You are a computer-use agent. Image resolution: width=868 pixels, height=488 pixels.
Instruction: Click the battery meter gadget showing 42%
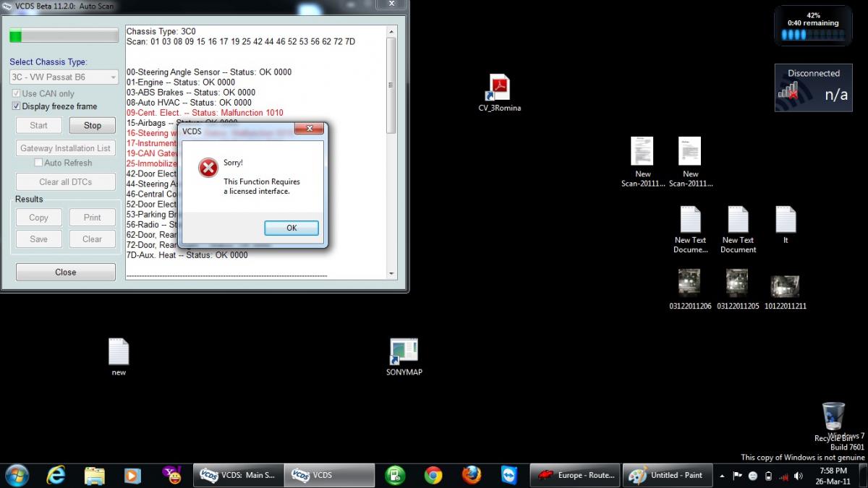click(x=813, y=26)
